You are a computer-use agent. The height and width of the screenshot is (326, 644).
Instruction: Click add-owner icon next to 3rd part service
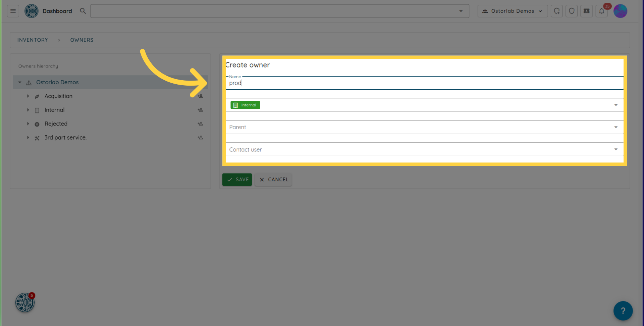(200, 138)
